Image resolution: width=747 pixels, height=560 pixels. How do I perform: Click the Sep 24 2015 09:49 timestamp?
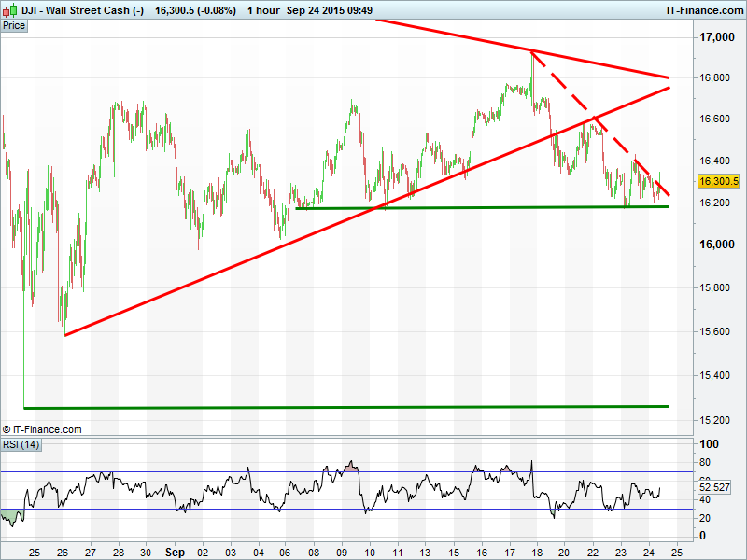click(x=330, y=9)
